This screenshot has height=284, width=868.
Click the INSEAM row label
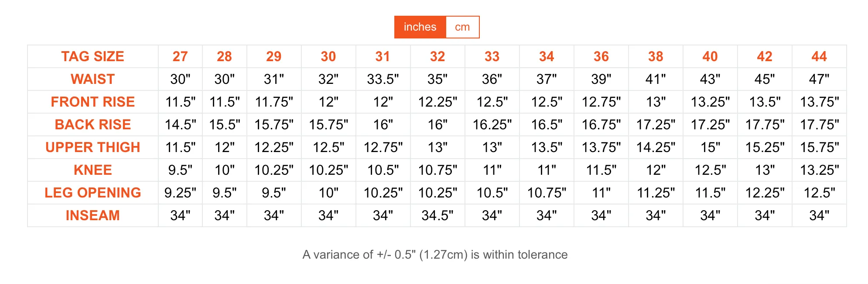point(93,215)
